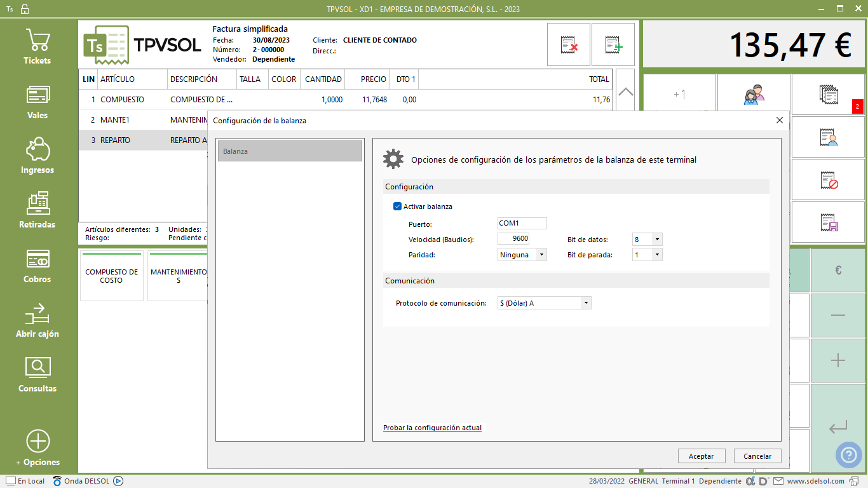Click the Puerto input field
This screenshot has width=868, height=488.
[x=522, y=224]
